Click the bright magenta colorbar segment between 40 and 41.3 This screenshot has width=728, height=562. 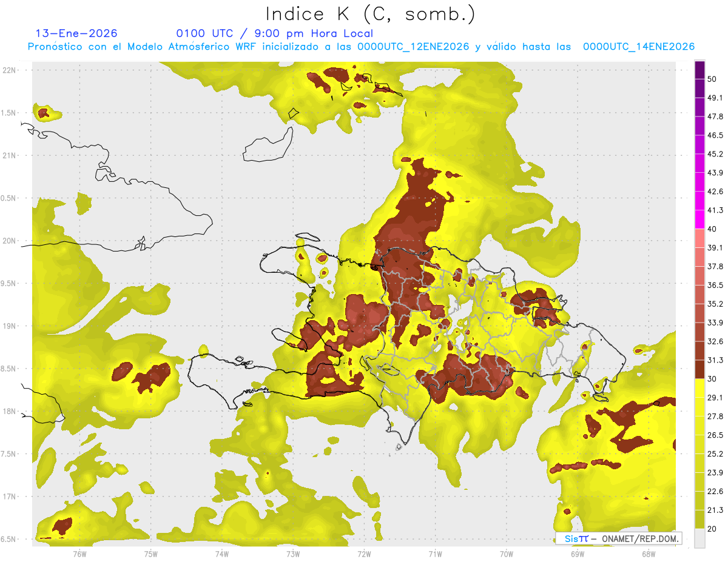coord(700,219)
